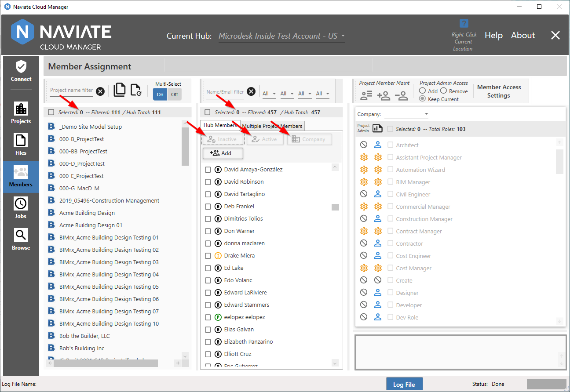Select the Add project admin radio button

pyautogui.click(x=422, y=91)
